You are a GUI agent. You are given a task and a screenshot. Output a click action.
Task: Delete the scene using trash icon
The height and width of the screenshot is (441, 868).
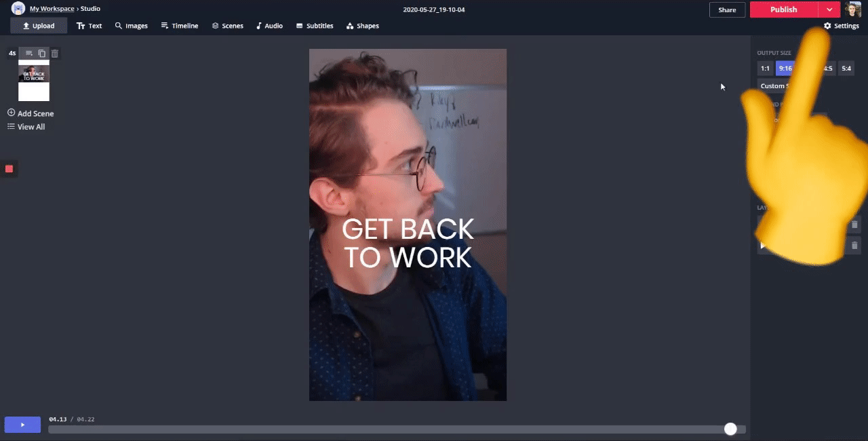(x=55, y=54)
